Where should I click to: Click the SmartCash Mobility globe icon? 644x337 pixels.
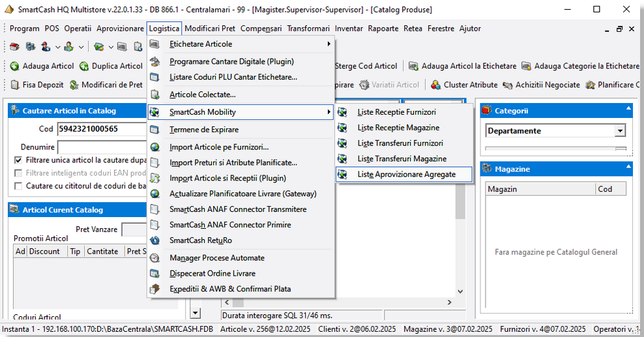coord(155,112)
